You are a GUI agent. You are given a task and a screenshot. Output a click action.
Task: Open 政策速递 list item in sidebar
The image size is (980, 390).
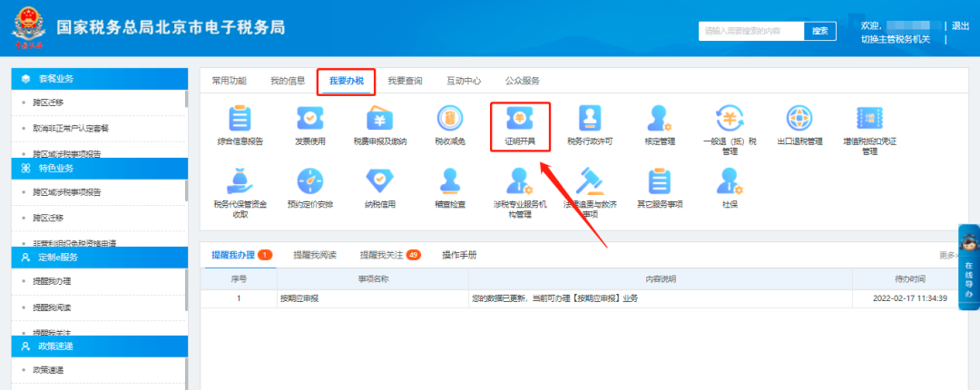(x=48, y=370)
